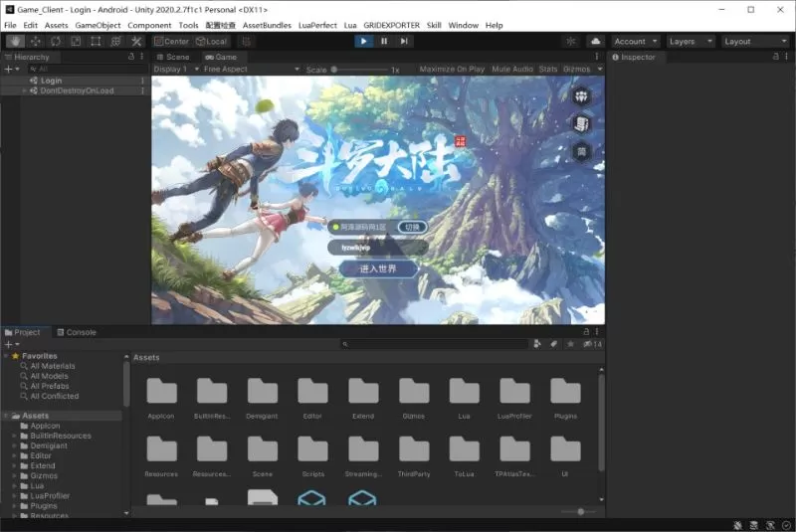
Task: Open the AssetBundles menu
Action: coord(266,25)
